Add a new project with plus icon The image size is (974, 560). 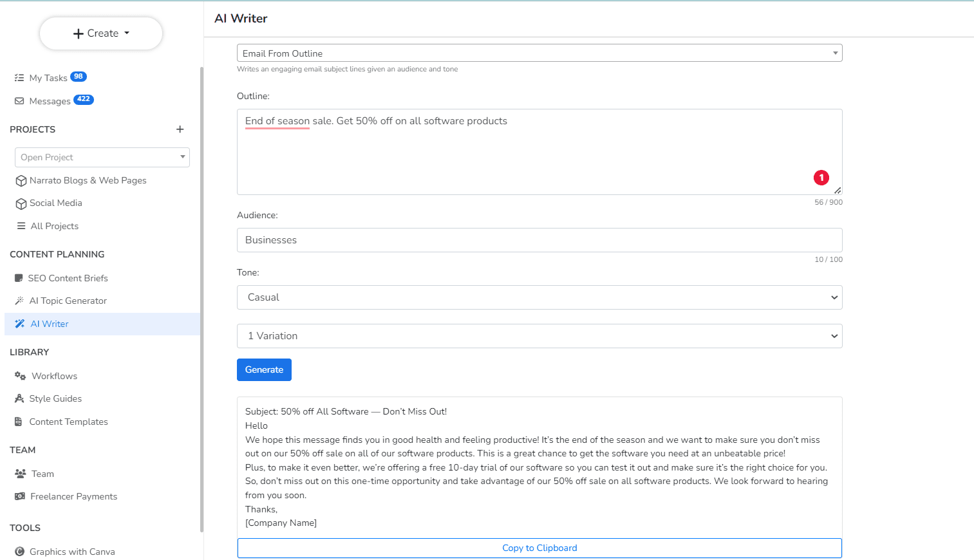click(180, 129)
